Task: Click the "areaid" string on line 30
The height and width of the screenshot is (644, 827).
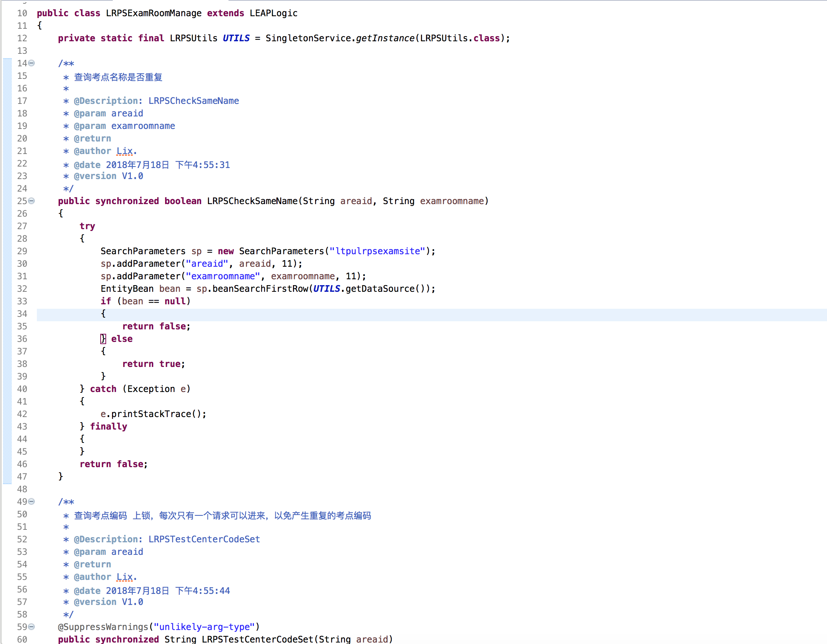Action: [207, 263]
